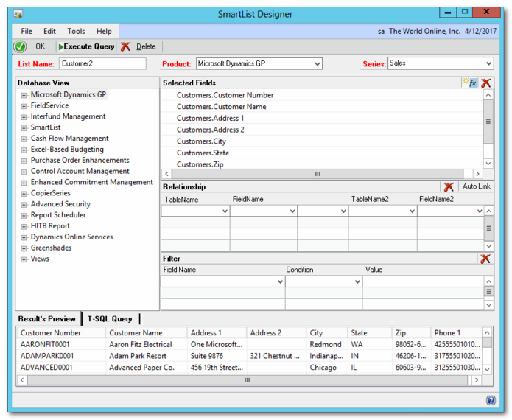Click the green OK checkmark icon
512x420 pixels.
click(20, 46)
